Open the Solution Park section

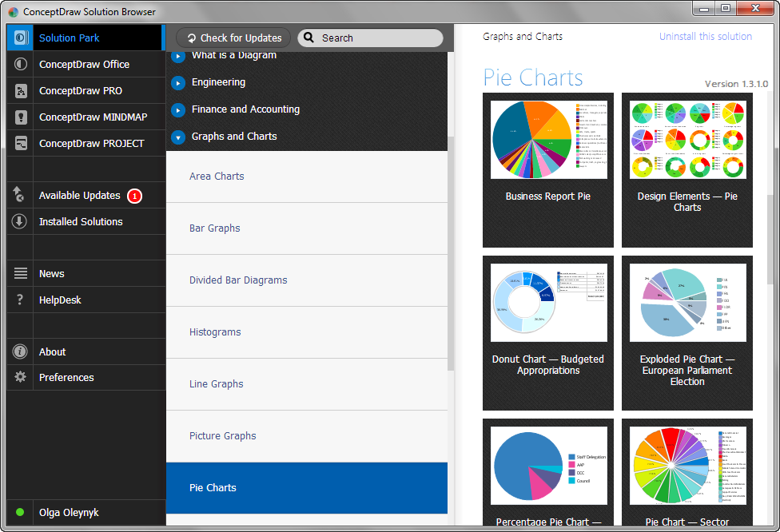tap(86, 38)
